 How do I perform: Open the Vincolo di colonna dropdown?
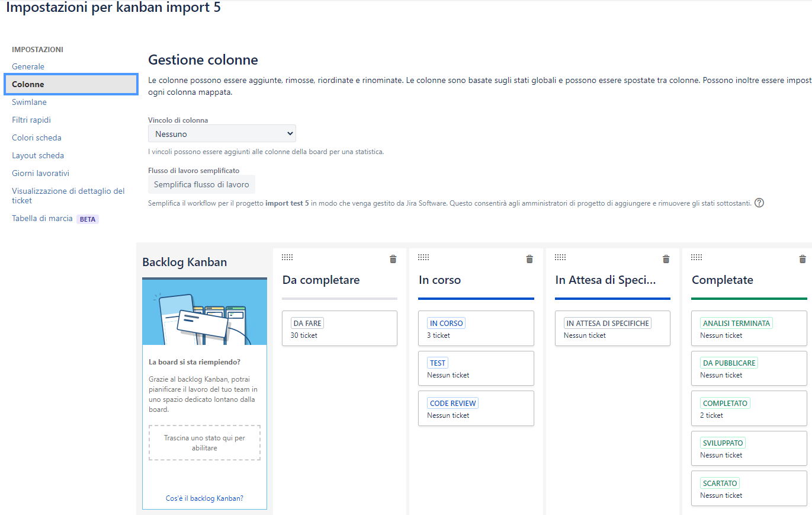(x=222, y=134)
